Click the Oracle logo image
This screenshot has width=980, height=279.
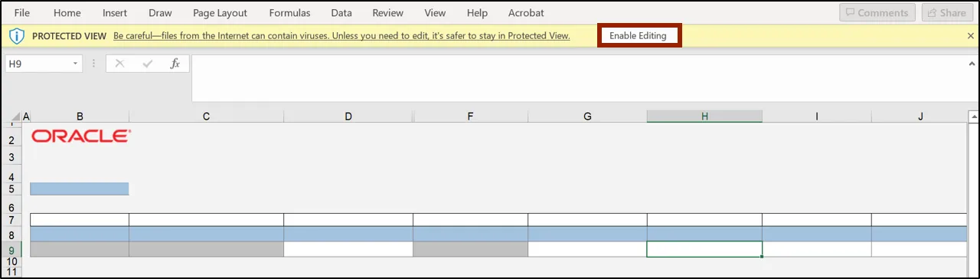[x=81, y=136]
